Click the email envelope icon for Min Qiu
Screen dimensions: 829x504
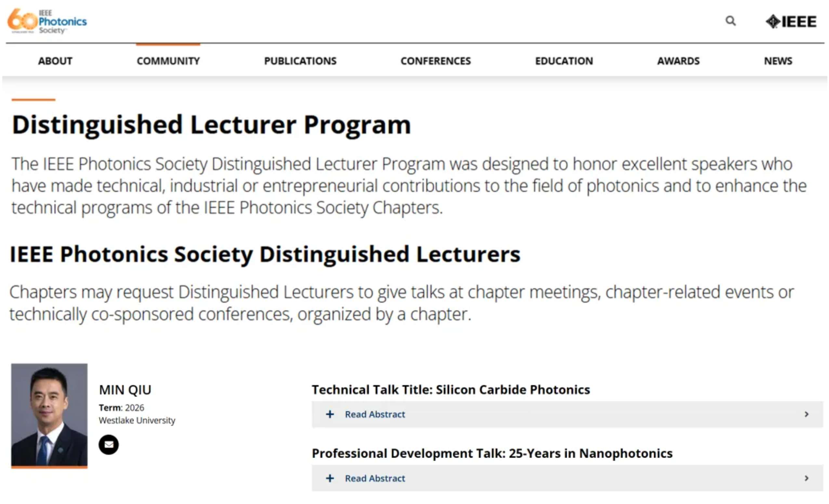click(x=109, y=445)
